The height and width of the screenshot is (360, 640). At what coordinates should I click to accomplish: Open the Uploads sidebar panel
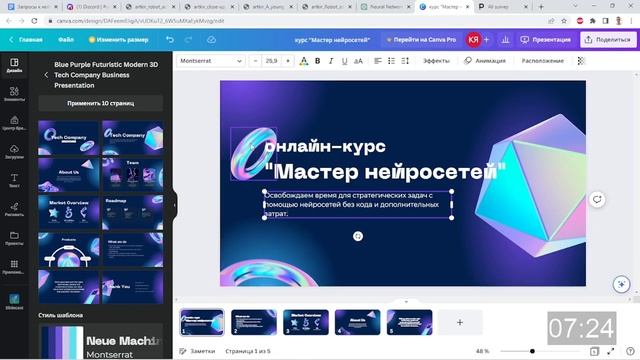(14, 151)
